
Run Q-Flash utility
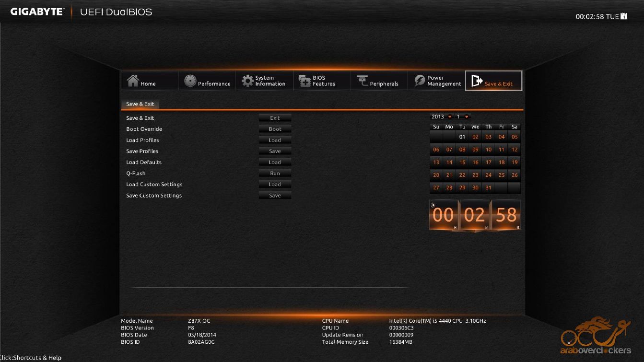pos(275,173)
